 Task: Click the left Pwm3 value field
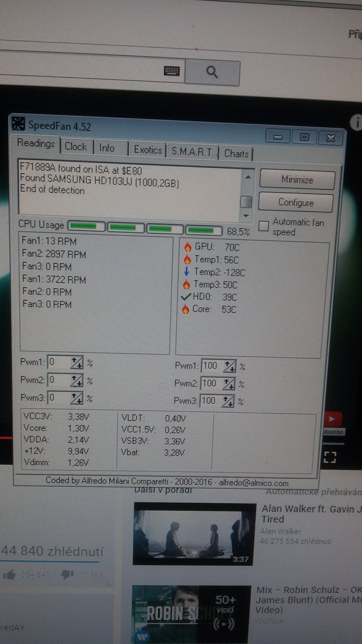(x=59, y=397)
